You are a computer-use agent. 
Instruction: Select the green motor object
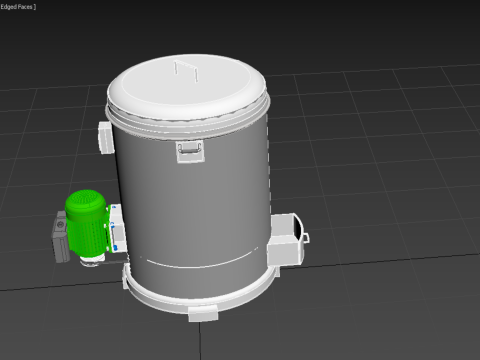86,223
